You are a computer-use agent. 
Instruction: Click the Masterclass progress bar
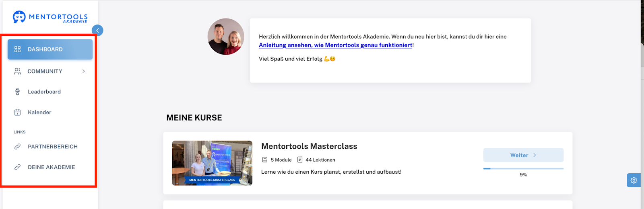523,169
